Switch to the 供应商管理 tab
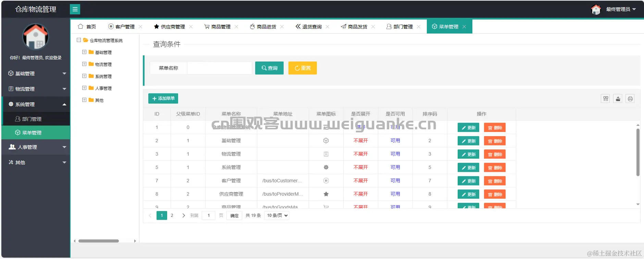The width and height of the screenshot is (644, 259). tap(170, 27)
